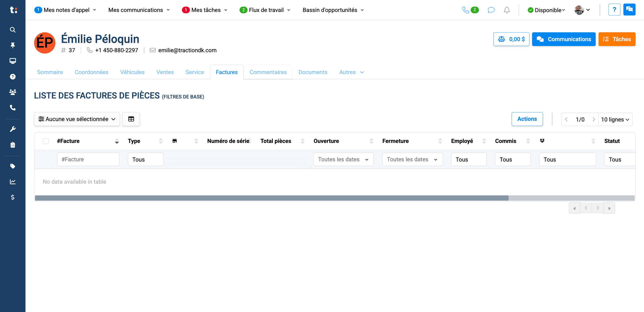
Task: Switch to the Véhicules tab
Action: [x=132, y=72]
